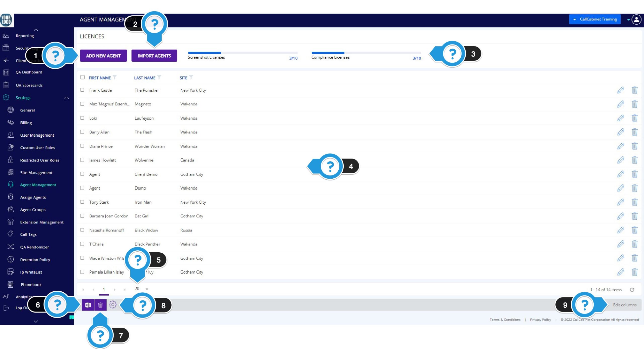Delete the Pamela Lillian Isley agent
Viewport: 644px width, 349px height.
pyautogui.click(x=634, y=272)
